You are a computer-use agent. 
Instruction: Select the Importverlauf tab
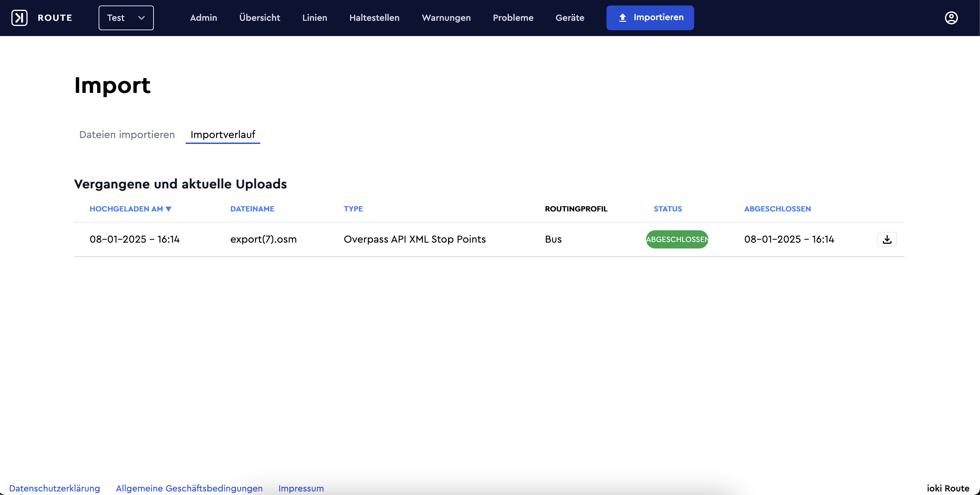click(223, 134)
